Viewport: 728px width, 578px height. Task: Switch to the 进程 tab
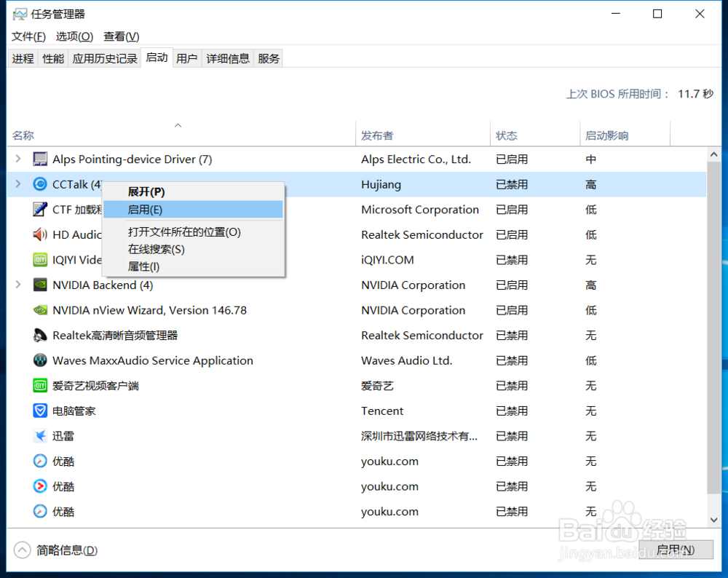pyautogui.click(x=23, y=58)
